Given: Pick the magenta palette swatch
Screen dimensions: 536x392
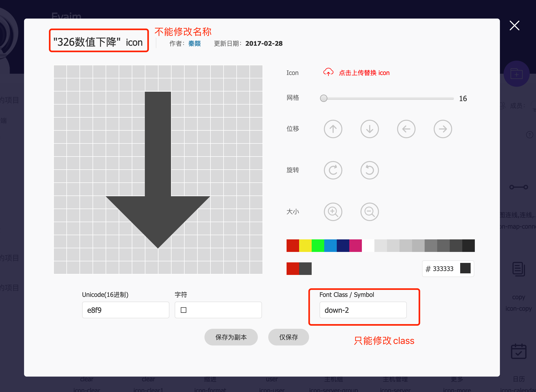Looking at the screenshot, I should pos(356,246).
